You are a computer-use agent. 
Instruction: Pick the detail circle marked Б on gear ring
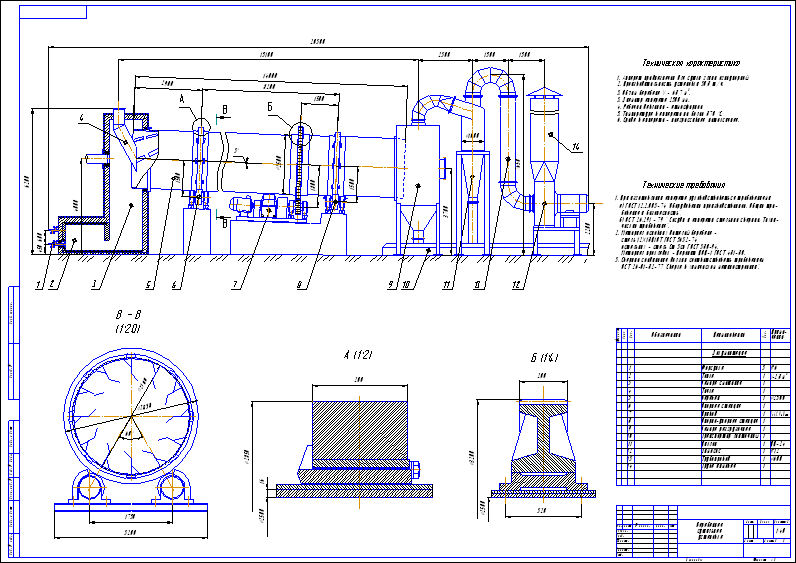[301, 134]
